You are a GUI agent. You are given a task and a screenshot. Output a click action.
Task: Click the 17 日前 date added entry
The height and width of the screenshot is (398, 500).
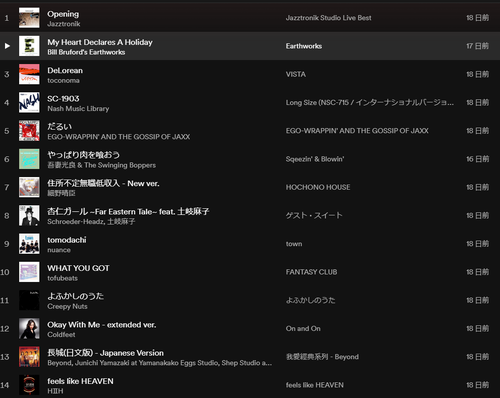(477, 46)
